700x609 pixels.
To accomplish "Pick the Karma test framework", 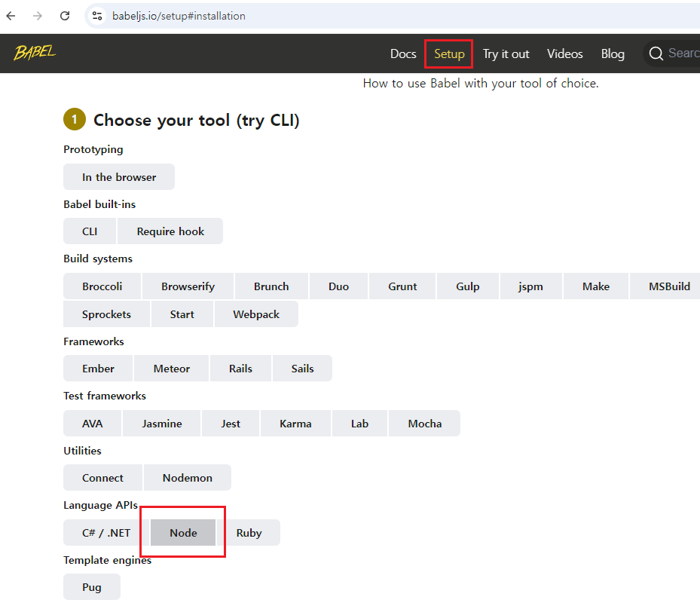I will (295, 424).
